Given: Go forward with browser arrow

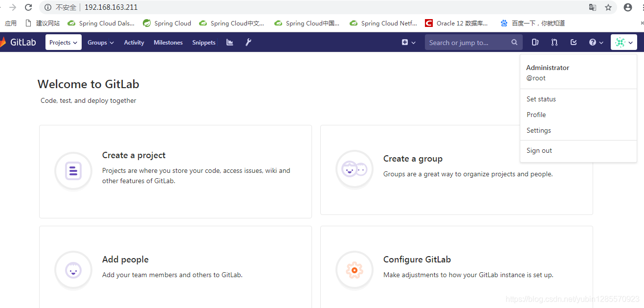Looking at the screenshot, I should [x=13, y=7].
